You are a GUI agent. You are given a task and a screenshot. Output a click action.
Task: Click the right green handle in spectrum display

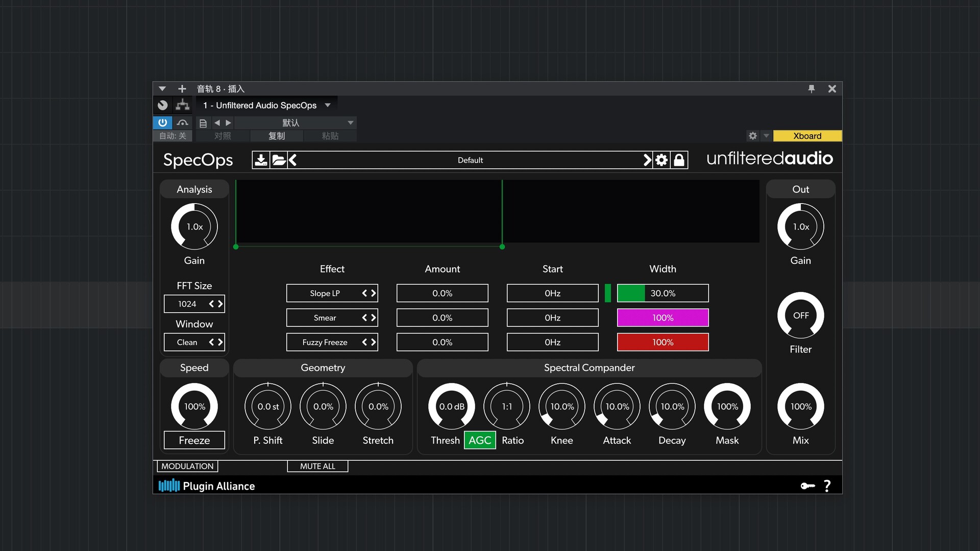click(x=502, y=247)
